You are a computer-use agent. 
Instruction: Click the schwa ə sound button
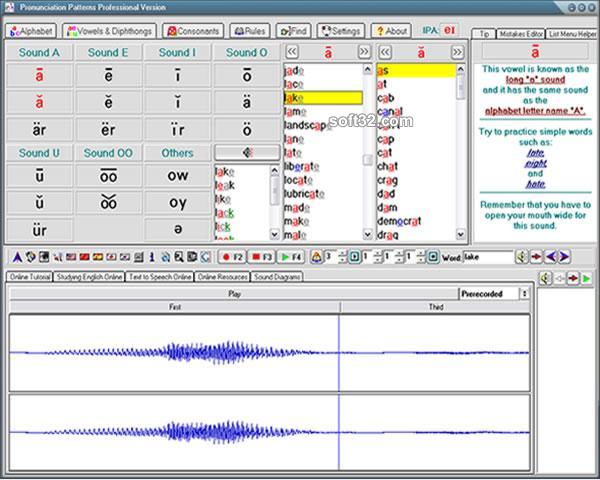[178, 229]
